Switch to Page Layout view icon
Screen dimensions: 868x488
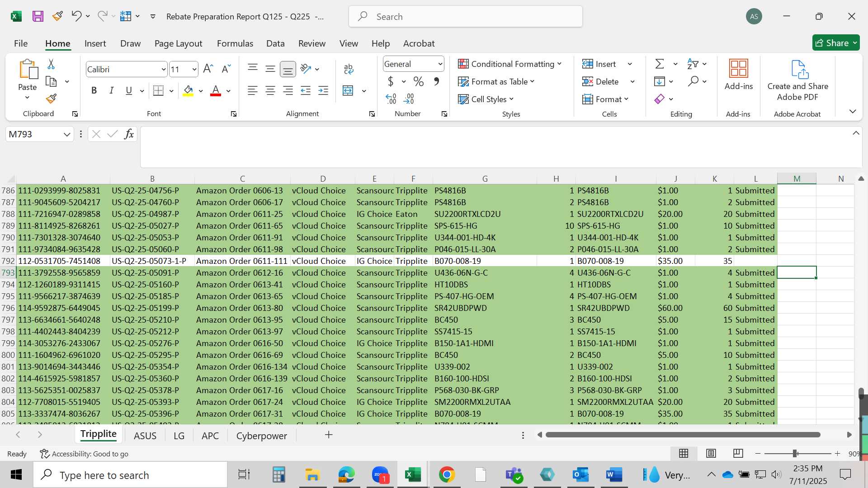[x=711, y=453]
